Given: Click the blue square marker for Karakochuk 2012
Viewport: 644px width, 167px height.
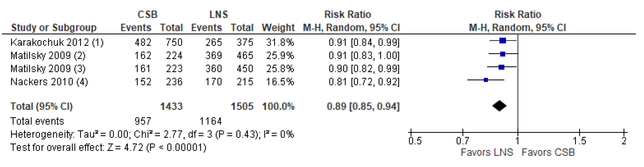Looking at the screenshot, I should (502, 40).
